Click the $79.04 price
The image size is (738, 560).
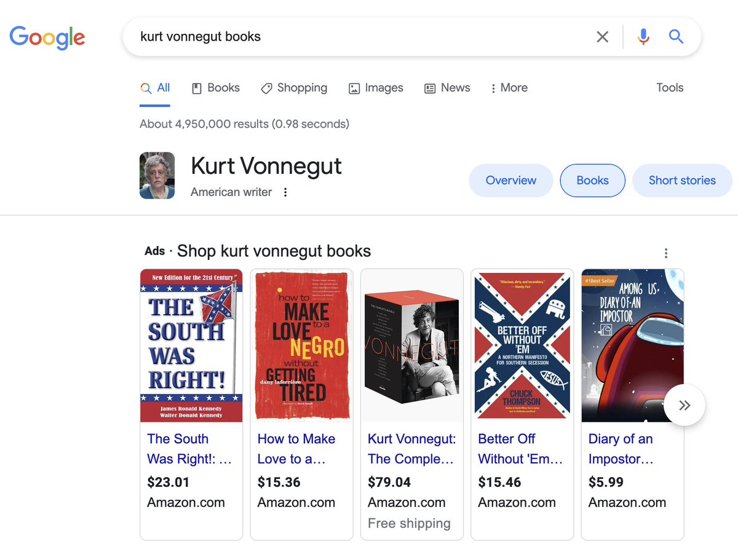[x=389, y=483]
